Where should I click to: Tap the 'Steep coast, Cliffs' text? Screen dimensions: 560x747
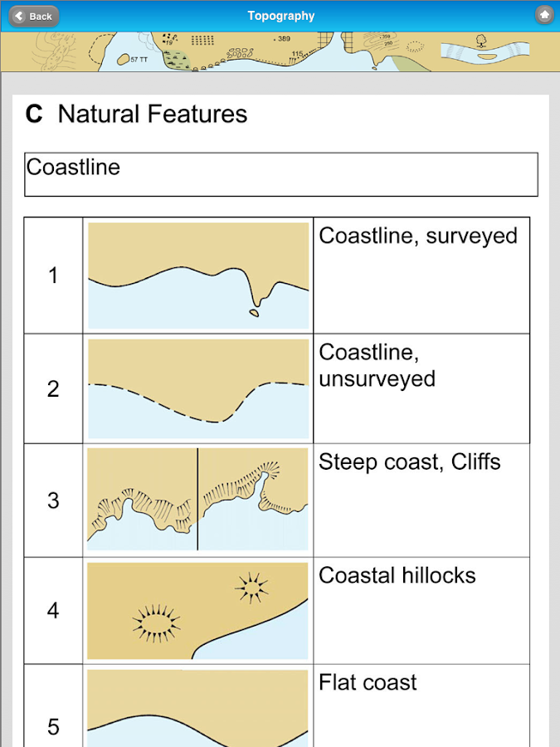[410, 462]
